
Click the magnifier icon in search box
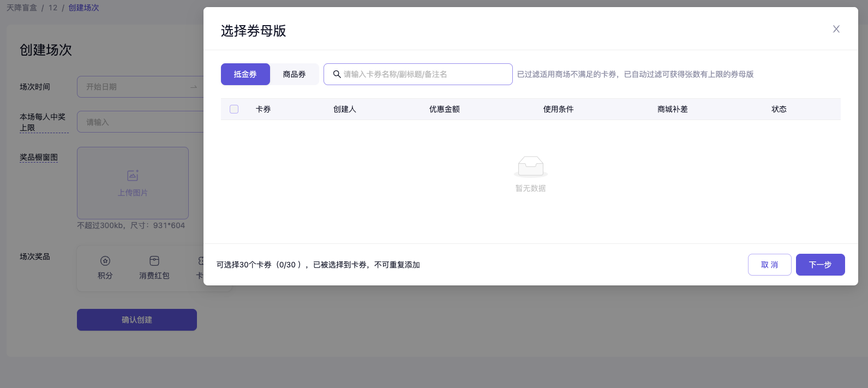click(337, 74)
